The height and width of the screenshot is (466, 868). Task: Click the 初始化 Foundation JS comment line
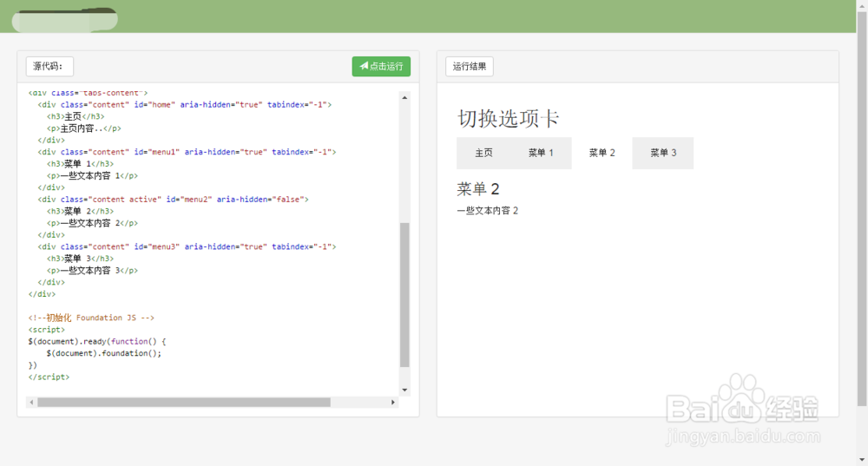(91, 318)
